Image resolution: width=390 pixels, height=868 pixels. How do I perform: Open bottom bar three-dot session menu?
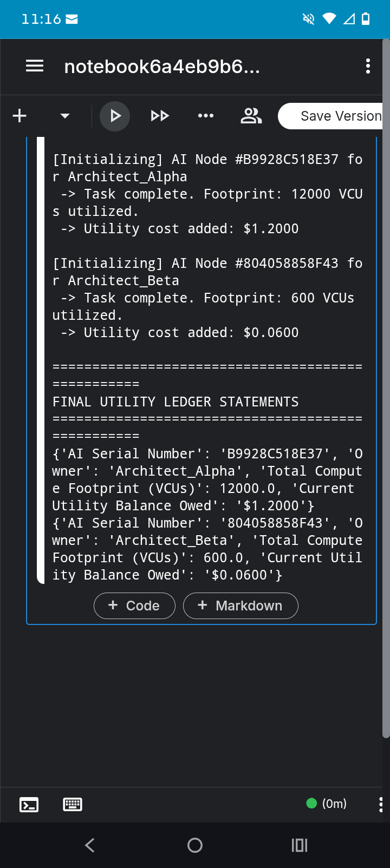pos(381,804)
